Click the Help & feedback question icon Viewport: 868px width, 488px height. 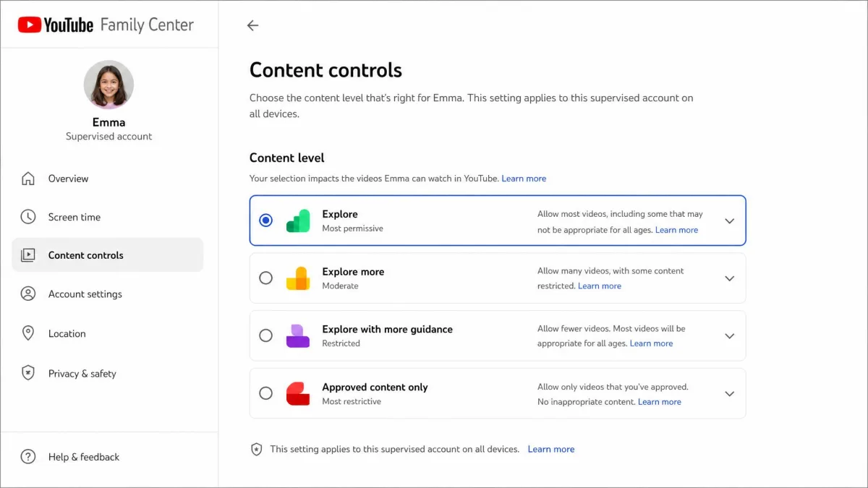(x=28, y=457)
